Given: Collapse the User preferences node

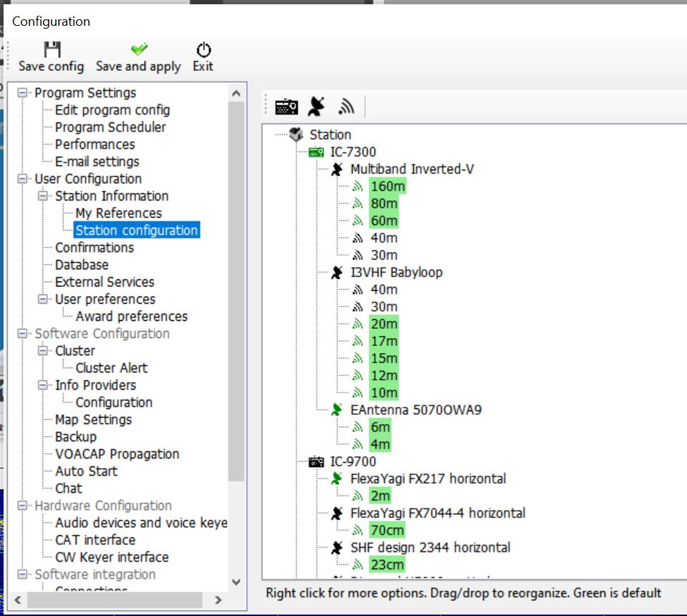Looking at the screenshot, I should point(42,299).
